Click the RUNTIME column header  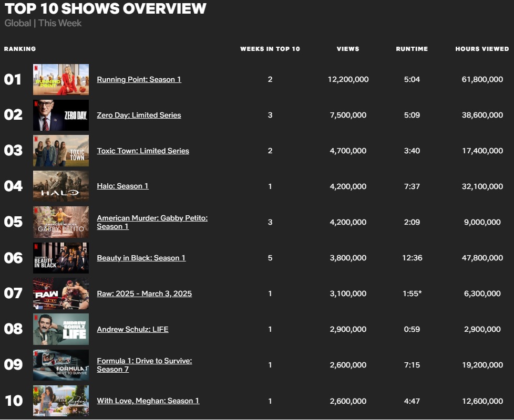click(412, 49)
